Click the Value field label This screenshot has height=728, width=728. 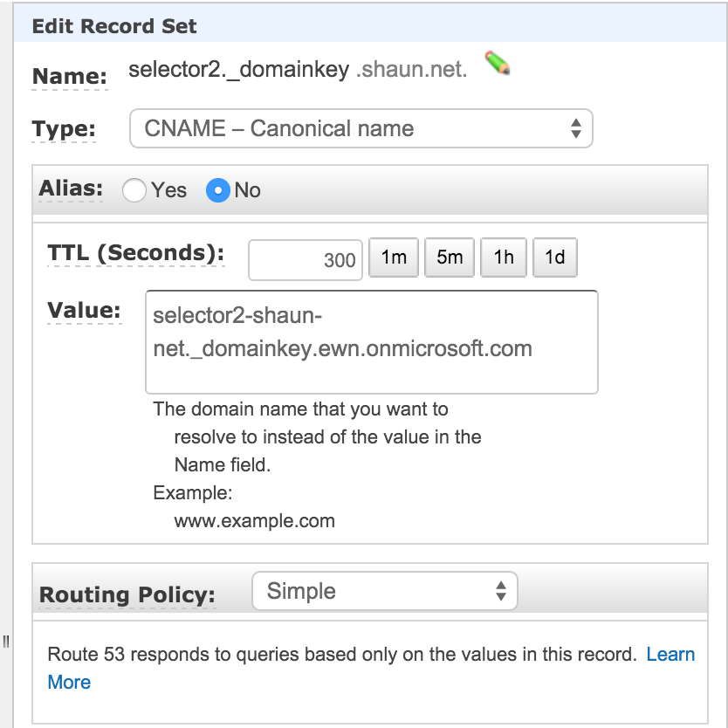pos(84,311)
